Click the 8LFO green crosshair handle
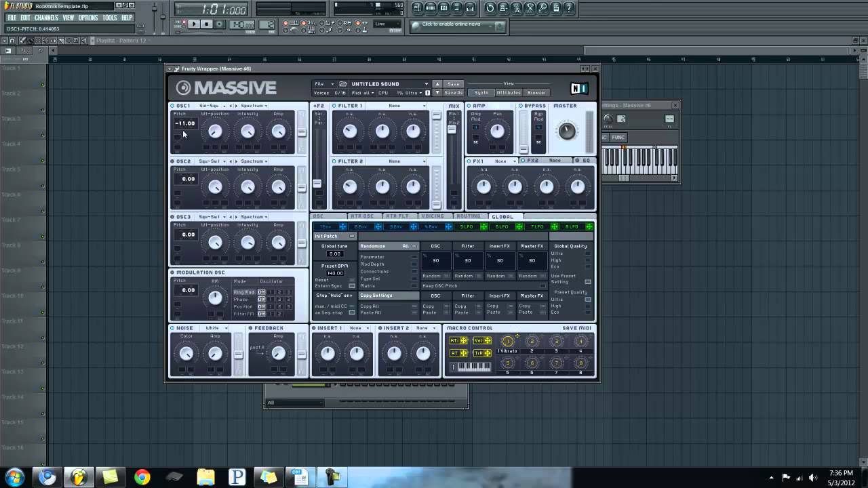 pyautogui.click(x=589, y=226)
